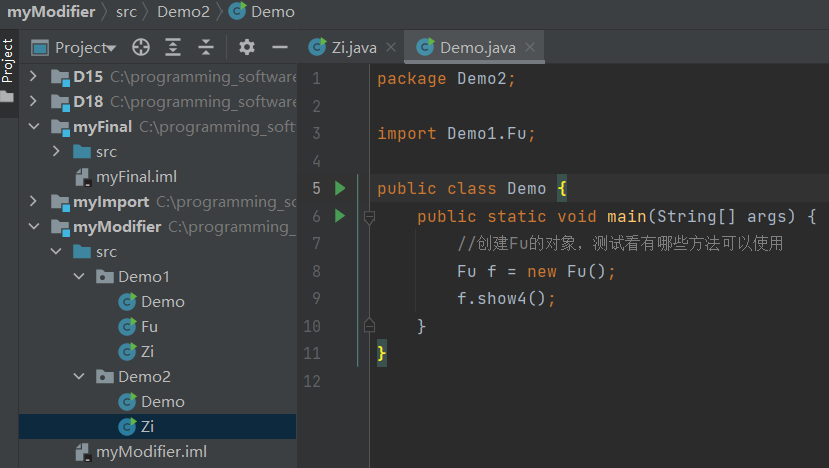Expand the myImport module
Viewport: 829px width, 468px height.
pyautogui.click(x=33, y=201)
